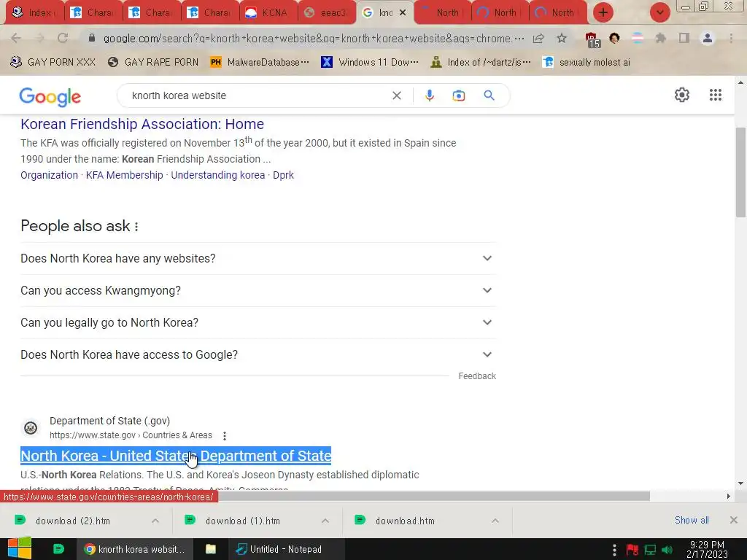The height and width of the screenshot is (560, 747).
Task: Open the MalwareDatabase bookmark
Action: 260,63
